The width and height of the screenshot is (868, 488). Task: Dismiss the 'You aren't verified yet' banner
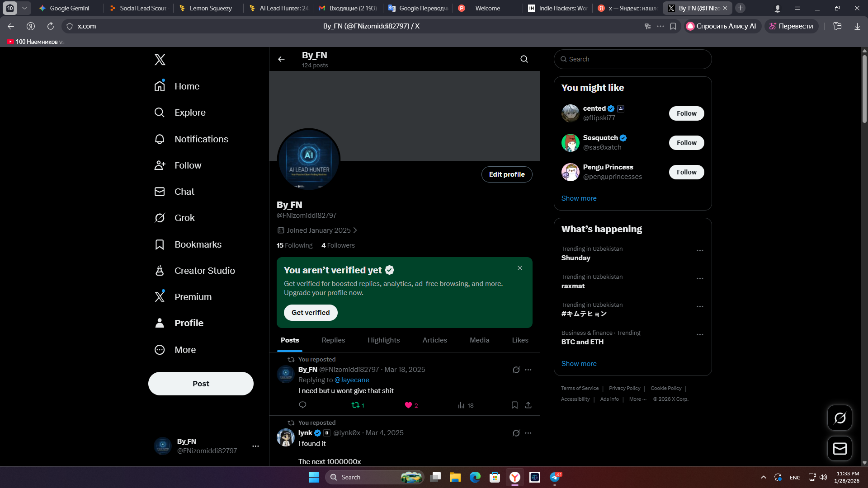tap(520, 268)
